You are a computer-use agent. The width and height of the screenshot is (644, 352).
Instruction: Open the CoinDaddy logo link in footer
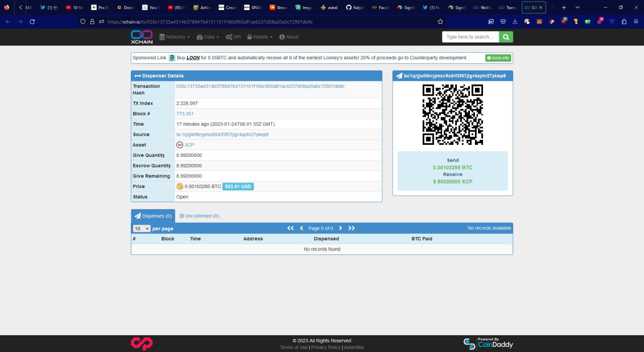(488, 343)
